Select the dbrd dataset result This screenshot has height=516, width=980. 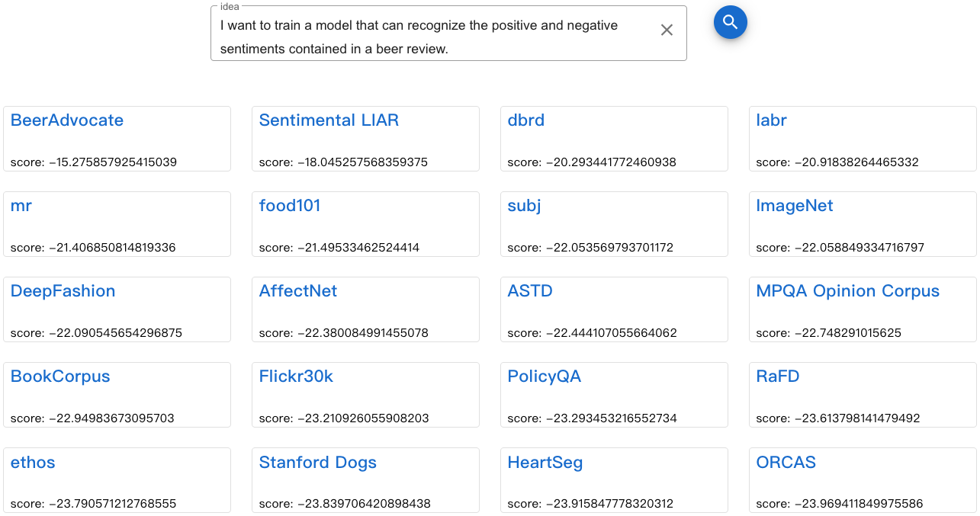[526, 120]
